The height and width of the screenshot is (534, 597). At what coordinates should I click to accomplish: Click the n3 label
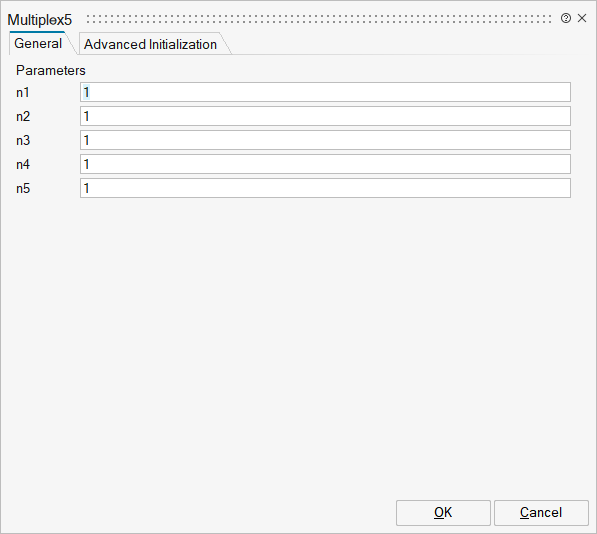(x=23, y=140)
